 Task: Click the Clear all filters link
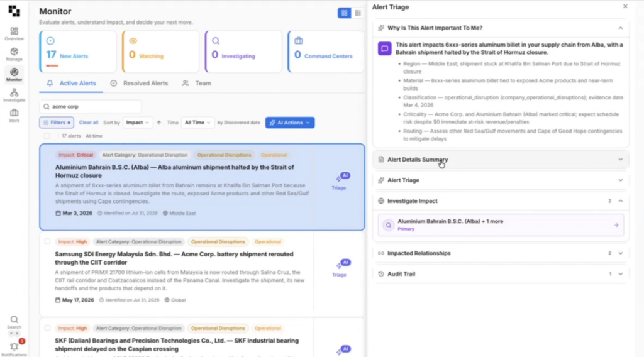88,123
